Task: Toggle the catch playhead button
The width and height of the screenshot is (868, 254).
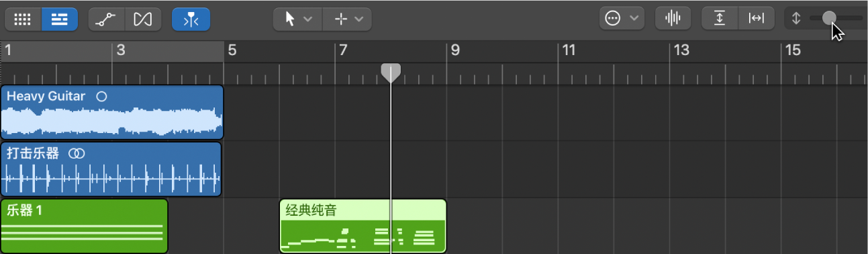Action: (191, 19)
